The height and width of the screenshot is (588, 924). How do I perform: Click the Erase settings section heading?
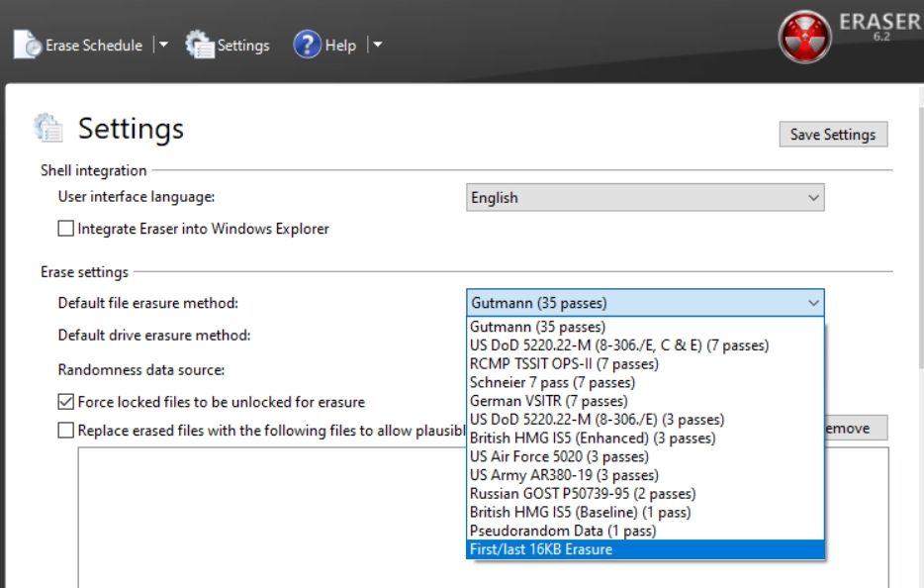point(84,272)
